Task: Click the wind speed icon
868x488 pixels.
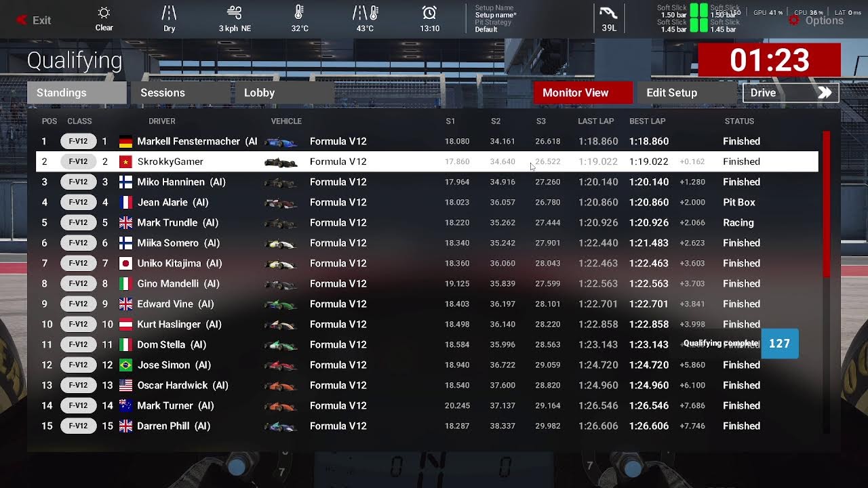Action: coord(235,13)
